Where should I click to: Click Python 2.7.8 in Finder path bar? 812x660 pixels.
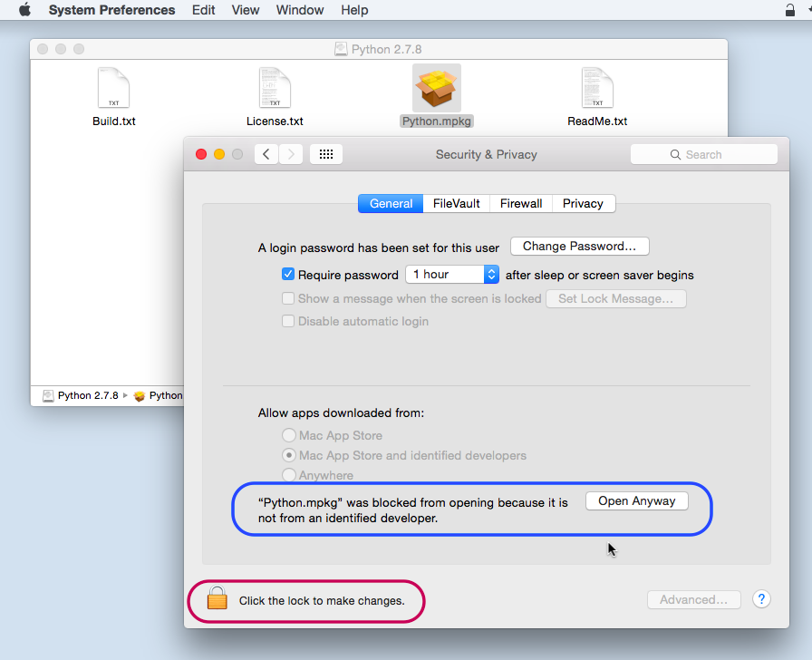tap(81, 396)
